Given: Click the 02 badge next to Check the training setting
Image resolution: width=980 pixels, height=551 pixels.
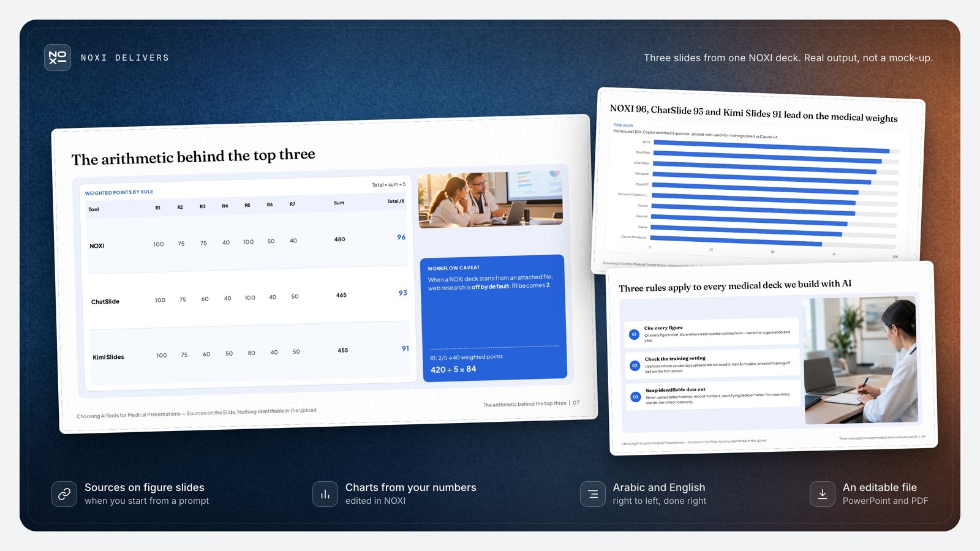Looking at the screenshot, I should [635, 365].
